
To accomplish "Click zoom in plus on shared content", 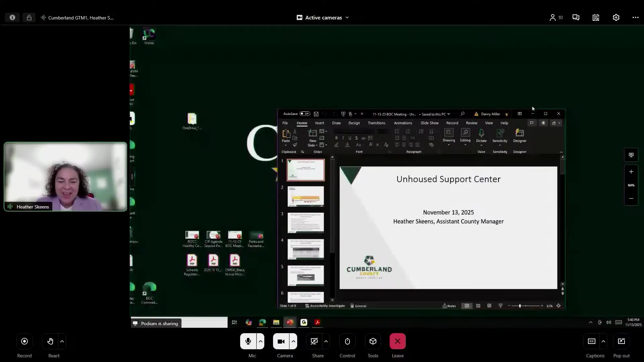I will 631,172.
